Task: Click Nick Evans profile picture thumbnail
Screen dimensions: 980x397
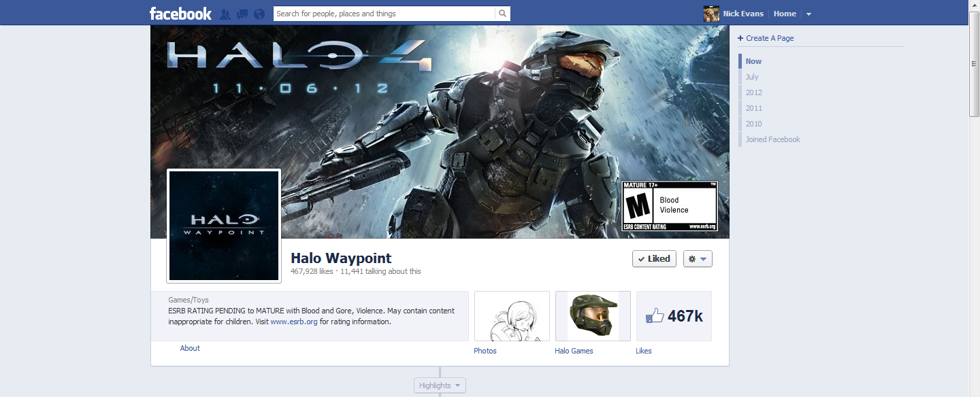Action: (x=711, y=14)
